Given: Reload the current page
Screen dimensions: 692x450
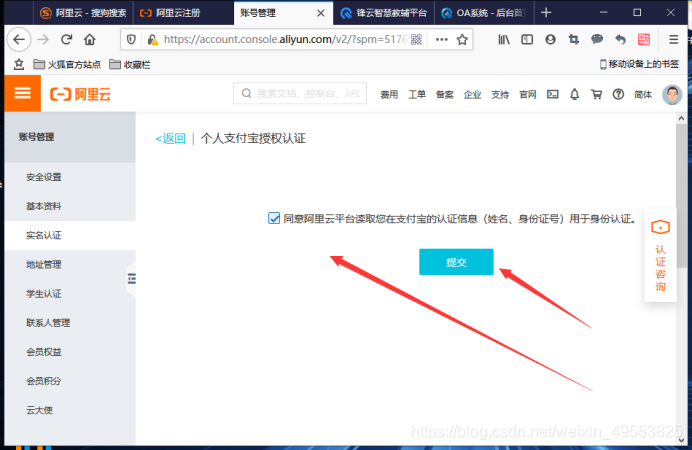Looking at the screenshot, I should tap(67, 40).
